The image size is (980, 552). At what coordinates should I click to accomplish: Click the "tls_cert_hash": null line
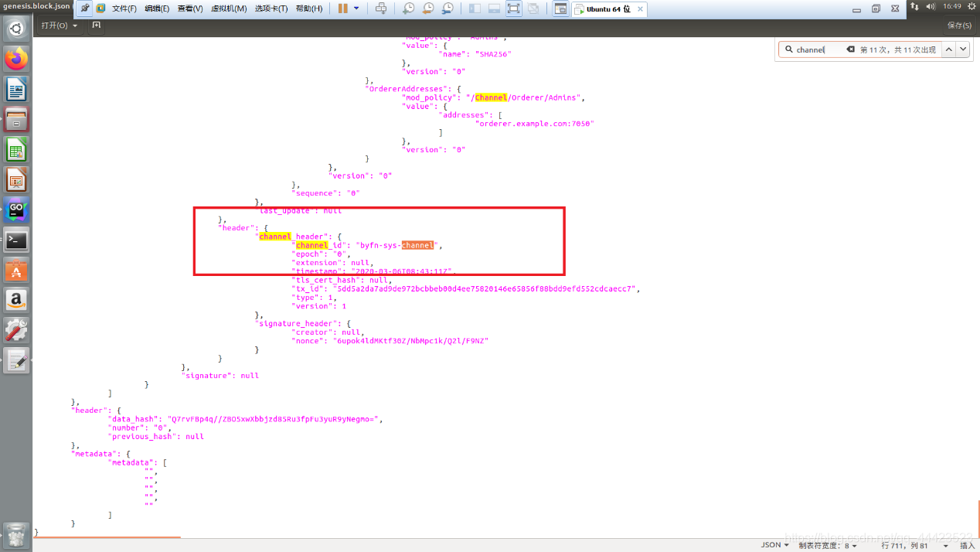click(x=341, y=281)
